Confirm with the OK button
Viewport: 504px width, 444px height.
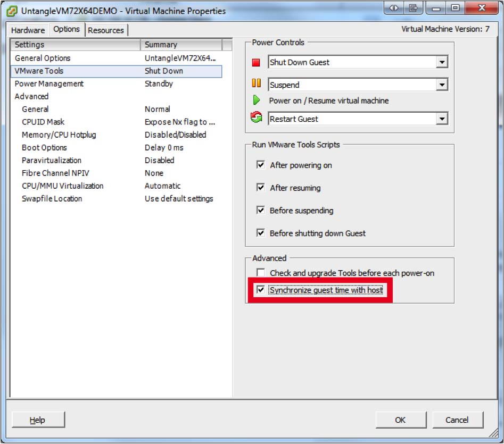click(x=401, y=420)
